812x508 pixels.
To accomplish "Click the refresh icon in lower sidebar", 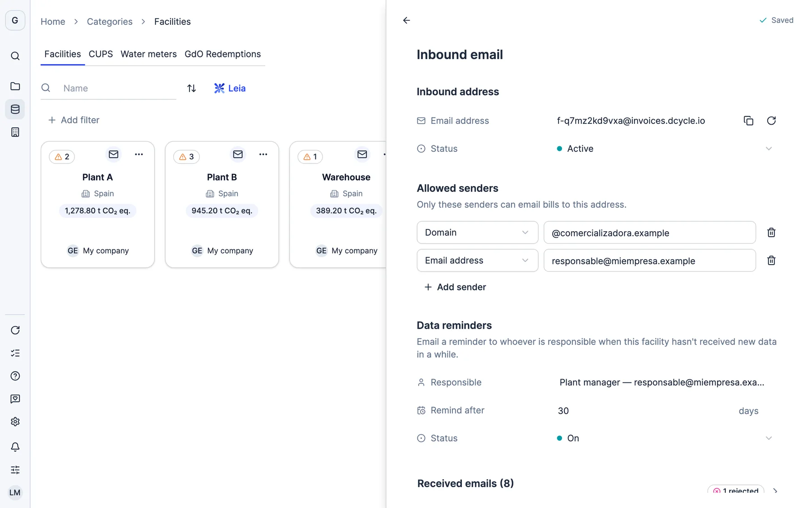I will point(15,330).
